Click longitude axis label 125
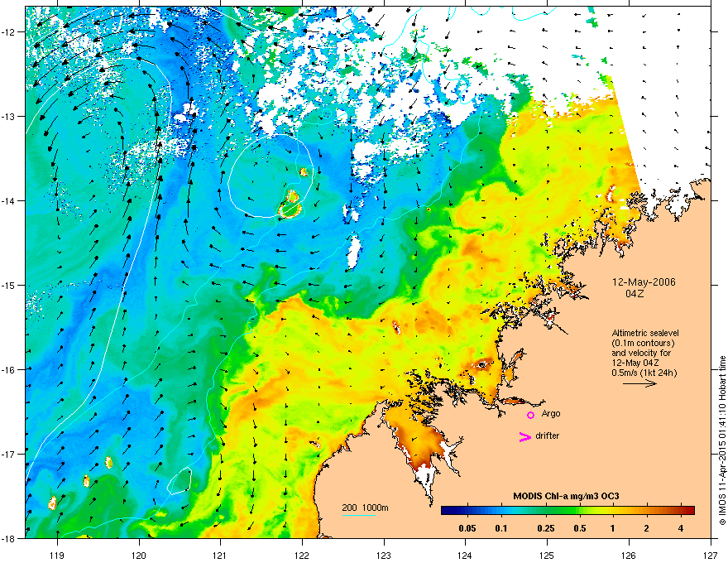Screen dimensions: 728x563 [547, 555]
